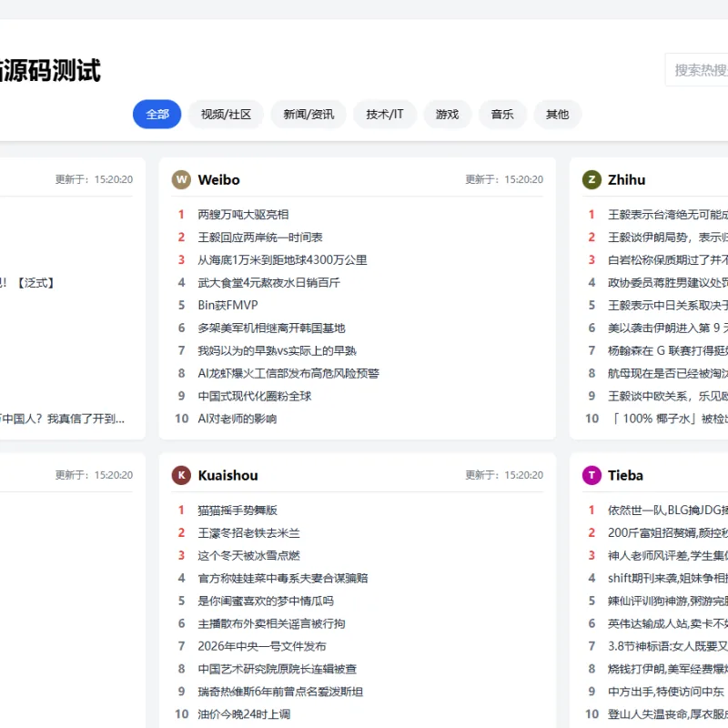Open Weibo topic AI龙虾爆火工信部发布高危风险预警

tap(288, 373)
